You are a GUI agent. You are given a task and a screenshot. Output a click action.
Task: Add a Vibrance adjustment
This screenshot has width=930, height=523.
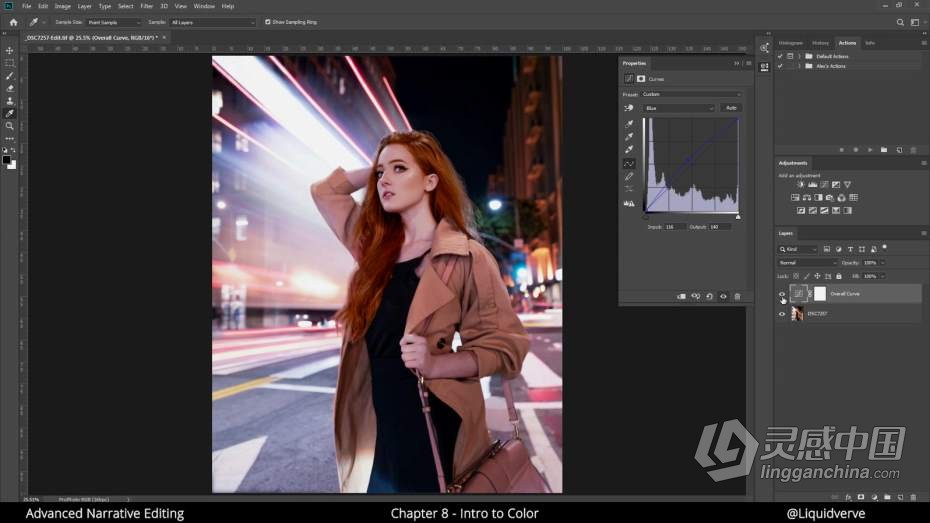tap(848, 184)
